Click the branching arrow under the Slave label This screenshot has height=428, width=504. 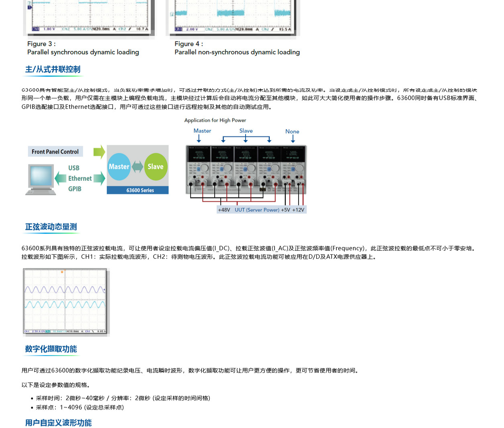246,139
